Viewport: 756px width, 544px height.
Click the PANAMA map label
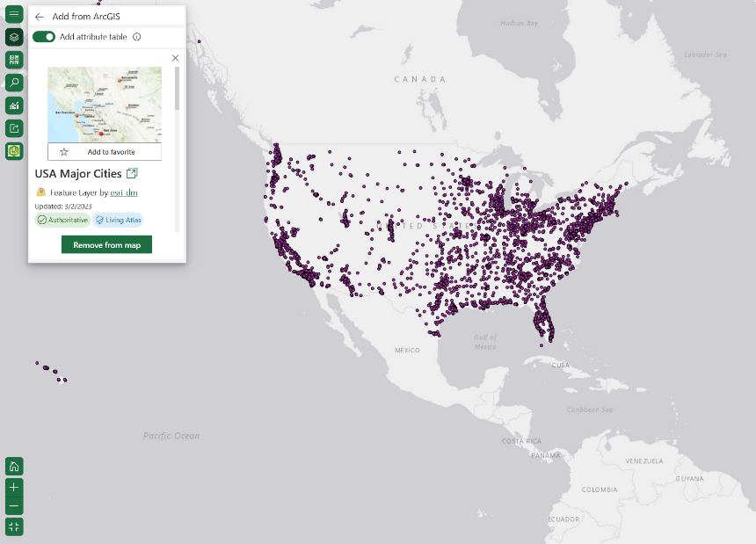point(546,455)
